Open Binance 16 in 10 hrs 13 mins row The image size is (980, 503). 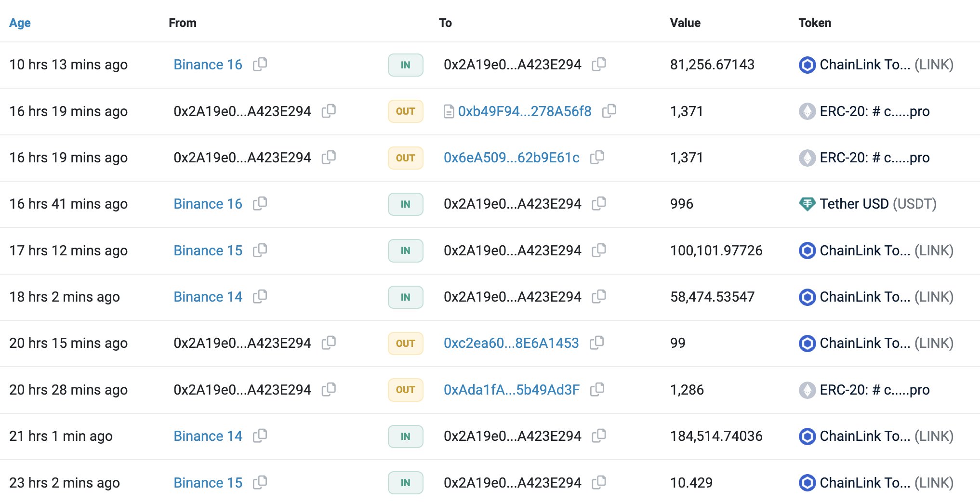click(x=208, y=65)
